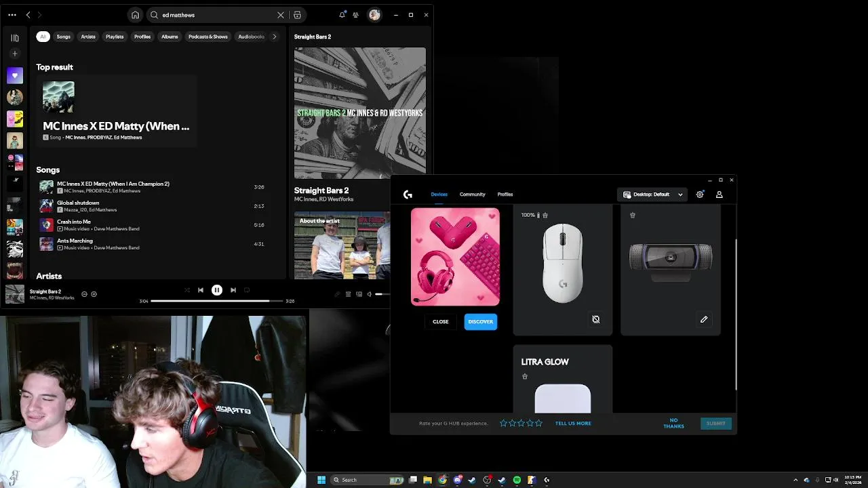Click the onboard-mode icon on the mouse card
Viewport: 868px width, 488px height.
[596, 319]
